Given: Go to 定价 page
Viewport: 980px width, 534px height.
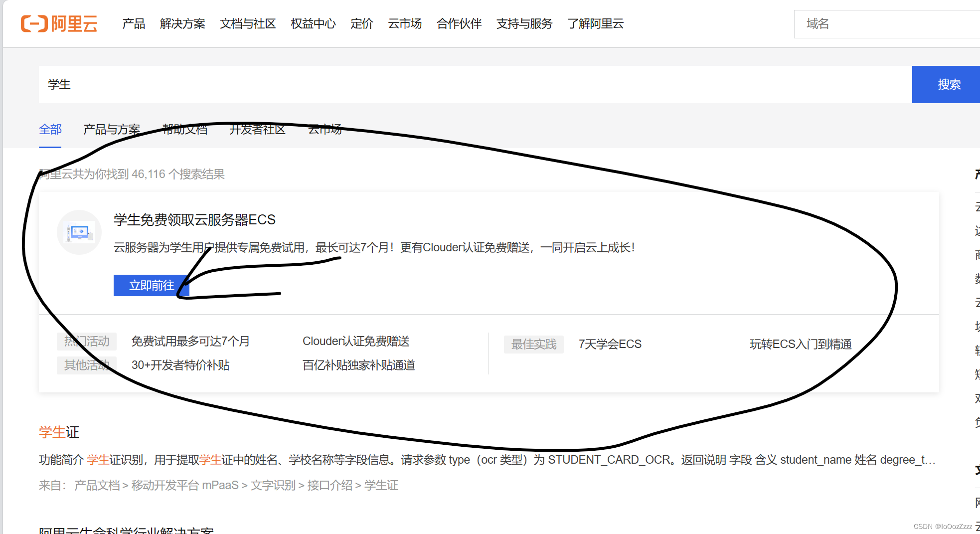Looking at the screenshot, I should tap(362, 23).
